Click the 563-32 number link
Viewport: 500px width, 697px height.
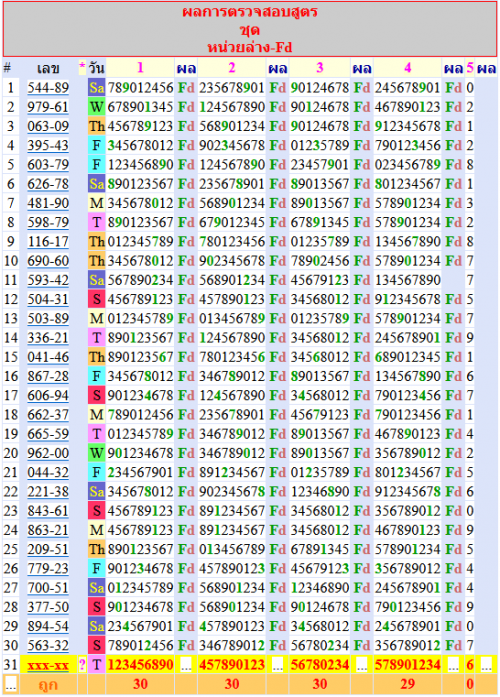(x=48, y=645)
